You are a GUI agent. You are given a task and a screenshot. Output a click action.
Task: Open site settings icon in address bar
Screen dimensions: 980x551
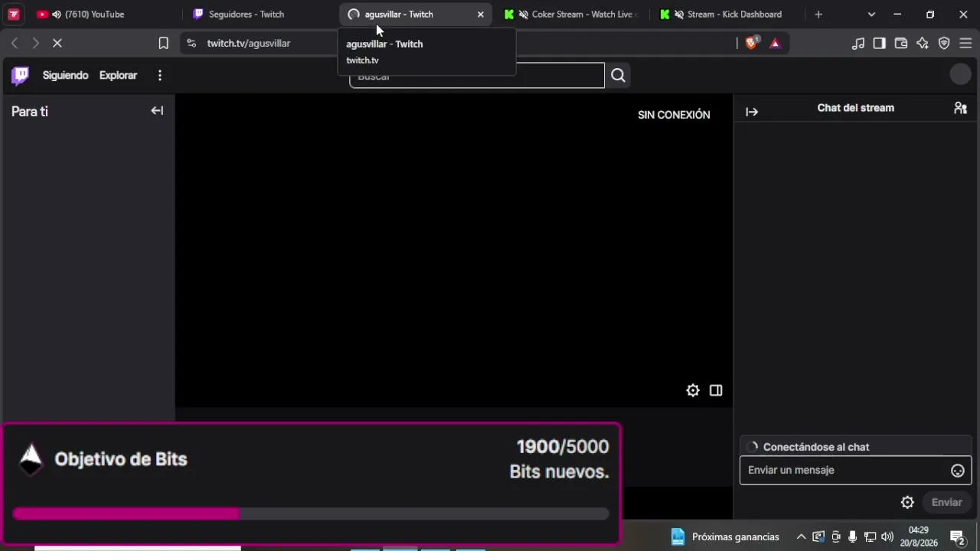pyautogui.click(x=191, y=43)
